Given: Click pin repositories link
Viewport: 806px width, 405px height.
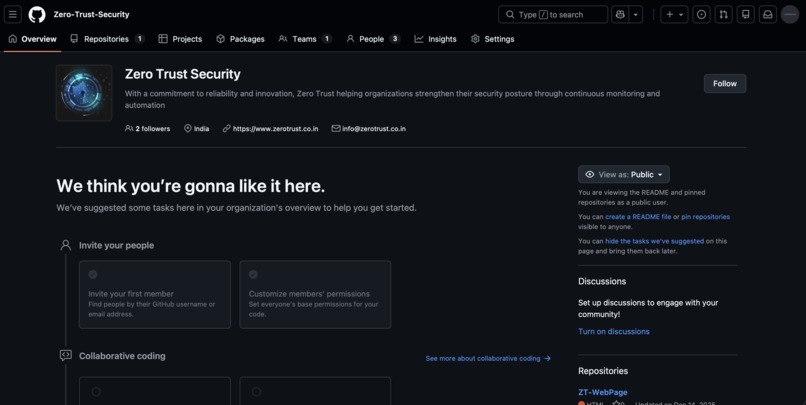Looking at the screenshot, I should click(x=705, y=217).
